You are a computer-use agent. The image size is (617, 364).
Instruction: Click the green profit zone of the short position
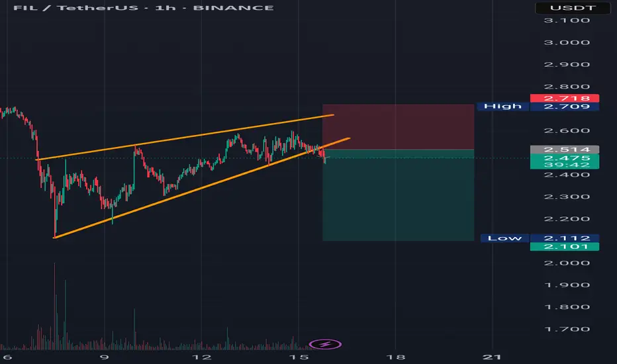[x=399, y=195]
